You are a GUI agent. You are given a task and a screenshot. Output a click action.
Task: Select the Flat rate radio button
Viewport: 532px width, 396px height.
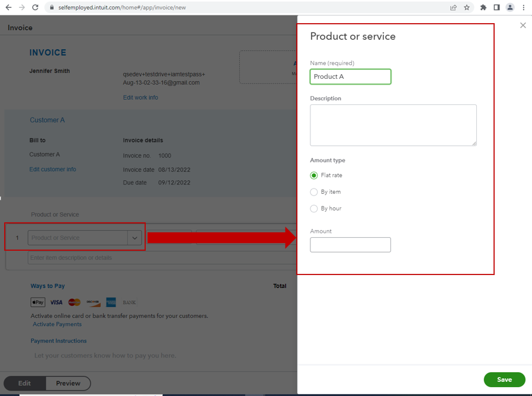click(x=314, y=175)
